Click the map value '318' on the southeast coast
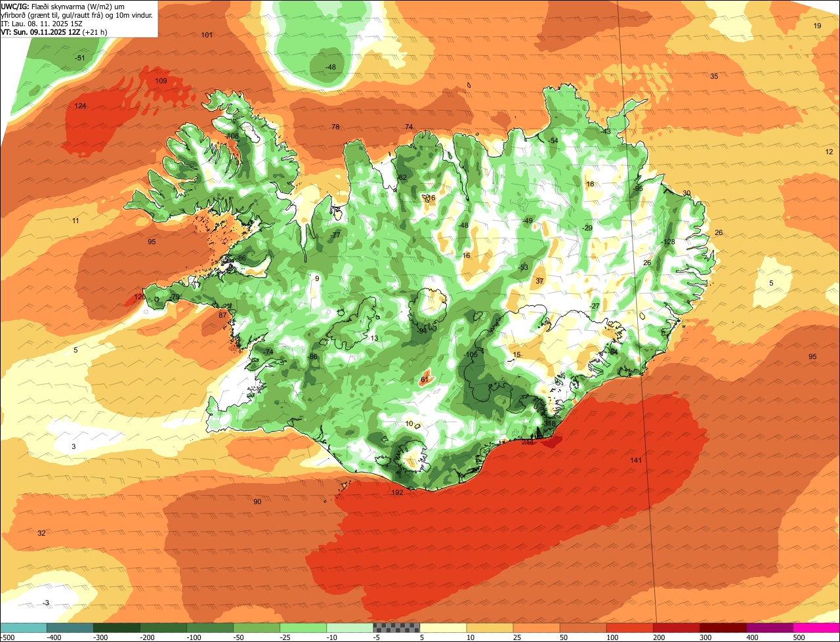This screenshot has height=642, width=840. click(x=550, y=424)
